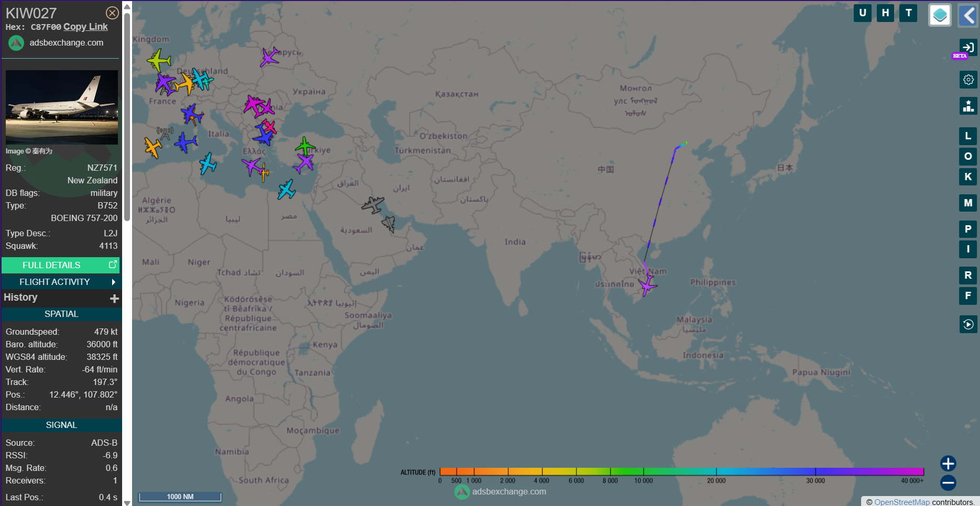Viewport: 980px width, 506px height.
Task: Zoom out with the minus button
Action: 948,482
